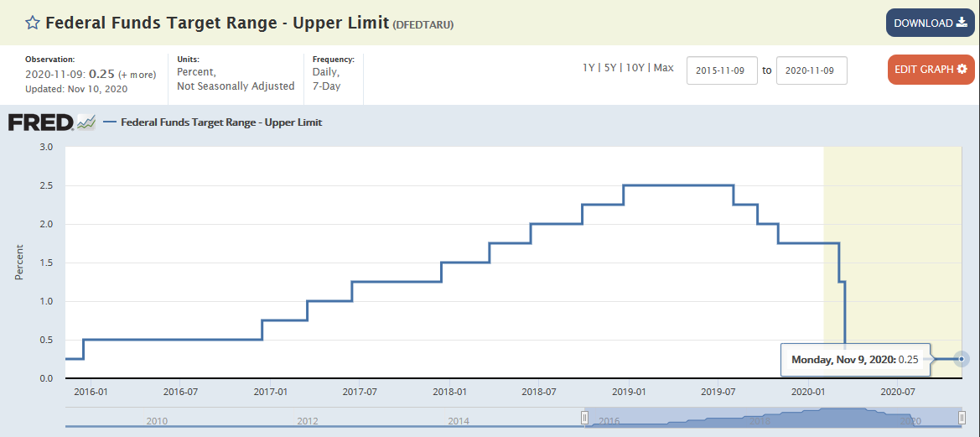Click the Frequency Daily, 7-Day text

[334, 73]
